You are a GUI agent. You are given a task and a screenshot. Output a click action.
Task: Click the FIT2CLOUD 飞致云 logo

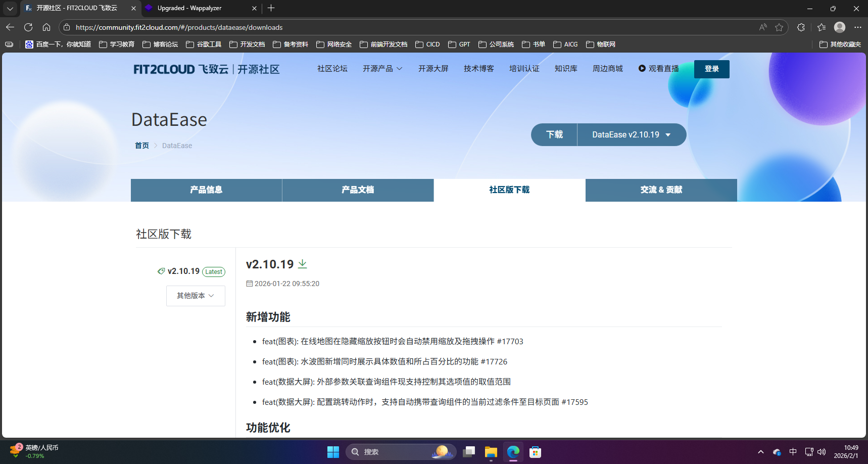pos(206,69)
